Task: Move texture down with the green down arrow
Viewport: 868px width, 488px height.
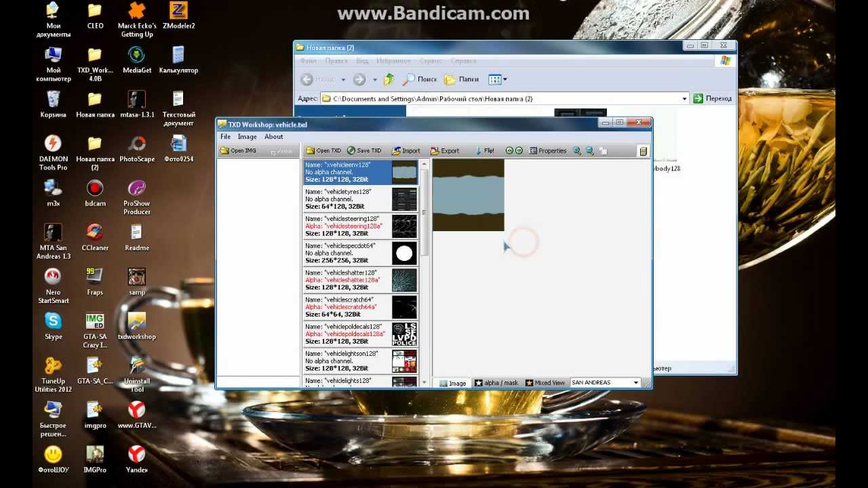Action: (x=519, y=150)
